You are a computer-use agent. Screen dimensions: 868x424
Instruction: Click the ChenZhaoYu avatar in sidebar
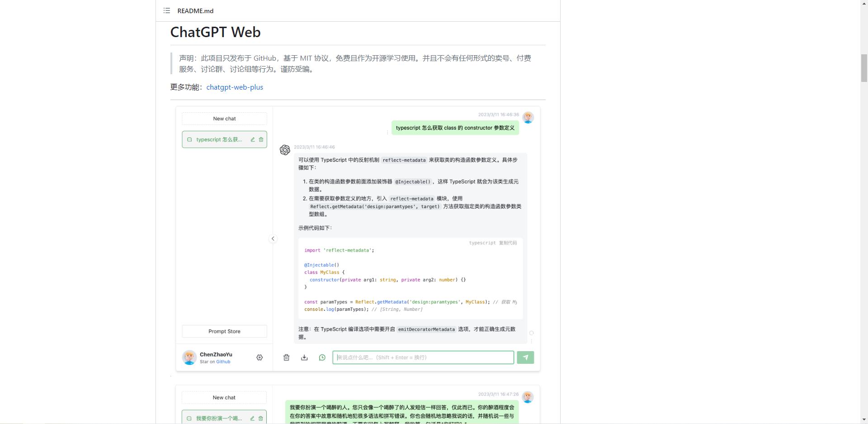189,357
